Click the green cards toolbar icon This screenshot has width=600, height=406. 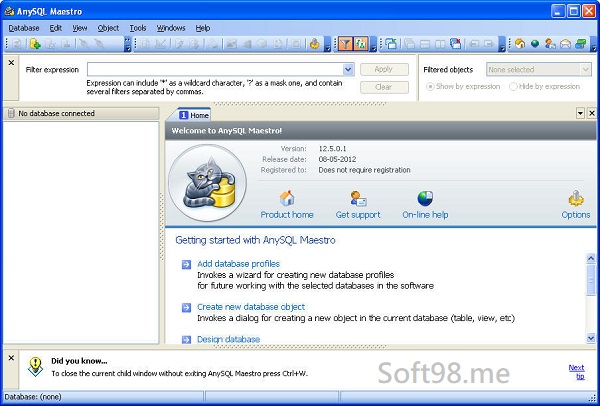580,44
